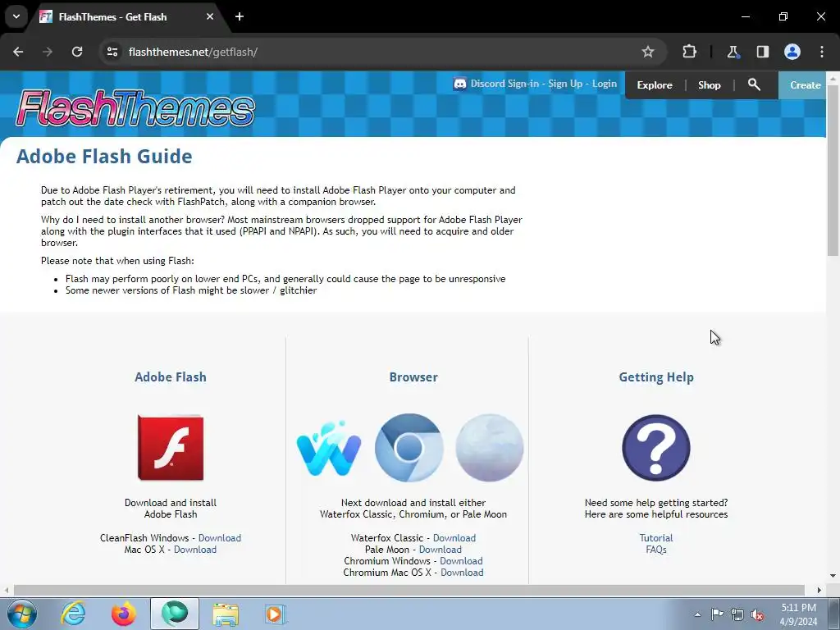Download Pale Moon browser
840x630 pixels.
[x=441, y=550]
